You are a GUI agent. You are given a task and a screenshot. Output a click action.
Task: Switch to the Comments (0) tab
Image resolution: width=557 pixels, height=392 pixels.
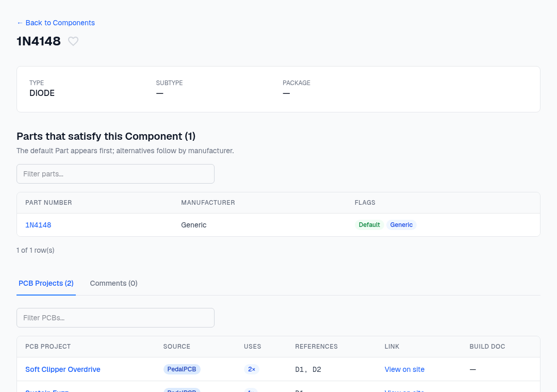(x=113, y=283)
